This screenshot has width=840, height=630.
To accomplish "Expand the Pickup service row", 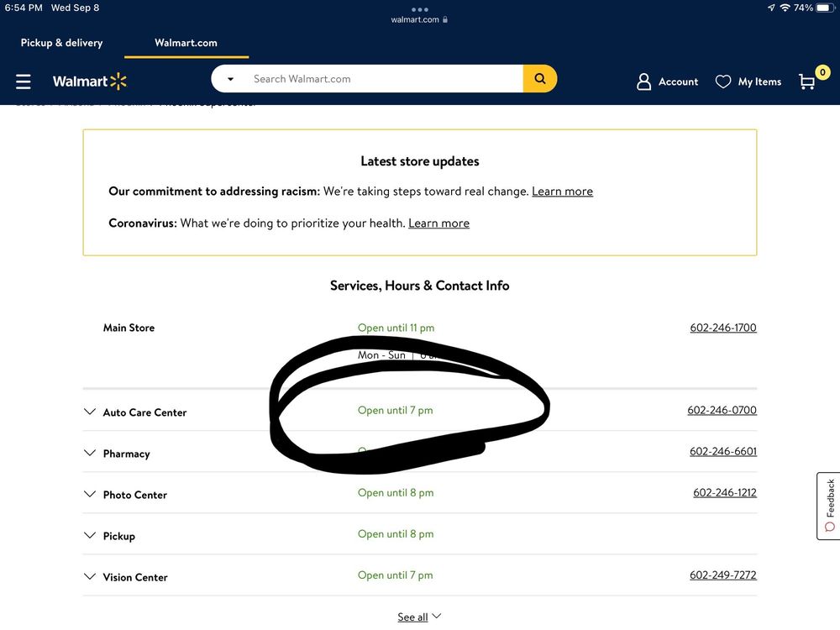I will 90,535.
